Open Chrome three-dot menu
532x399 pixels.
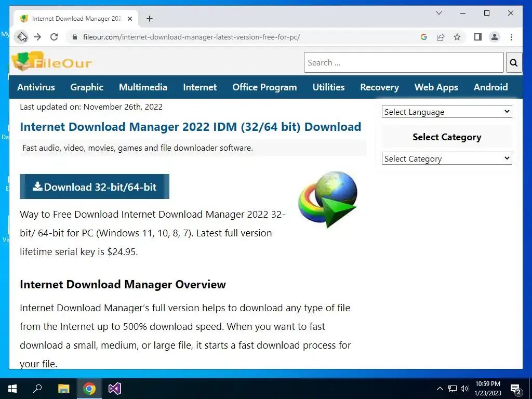[511, 37]
